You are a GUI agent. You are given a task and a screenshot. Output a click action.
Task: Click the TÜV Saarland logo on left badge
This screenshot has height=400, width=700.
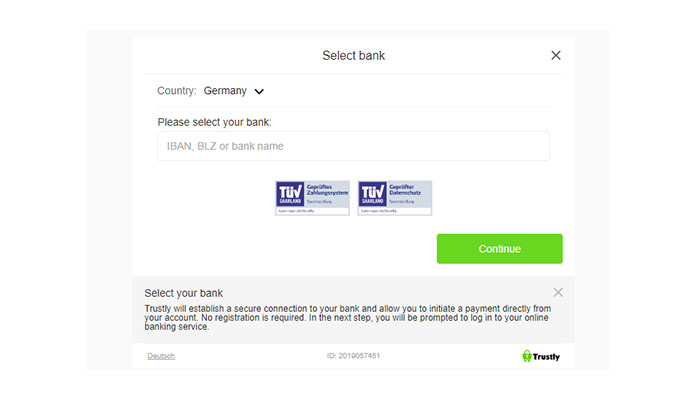[x=290, y=194]
